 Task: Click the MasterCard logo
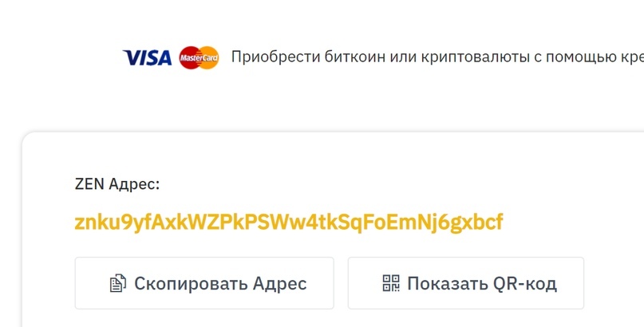(x=199, y=57)
